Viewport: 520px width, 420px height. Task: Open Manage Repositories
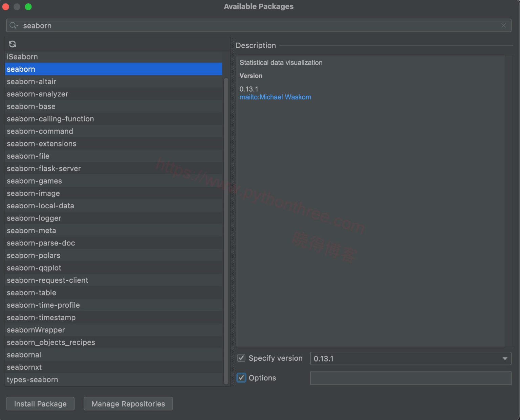tap(128, 404)
